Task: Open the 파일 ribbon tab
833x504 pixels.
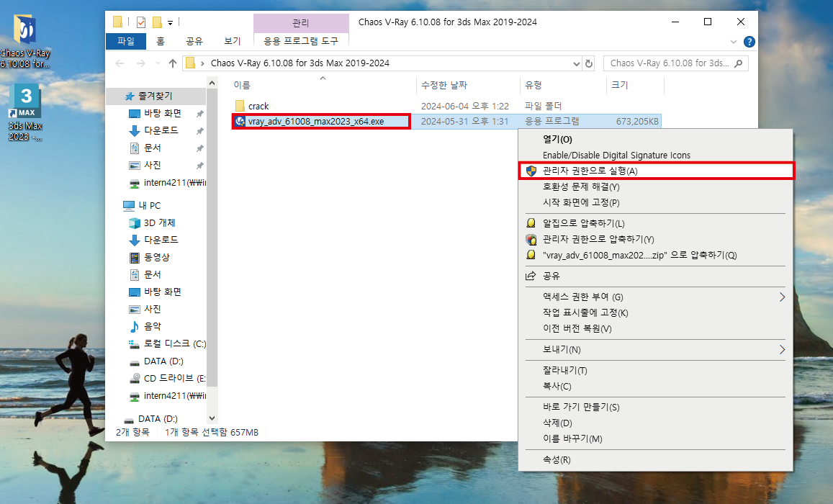Action: 126,41
